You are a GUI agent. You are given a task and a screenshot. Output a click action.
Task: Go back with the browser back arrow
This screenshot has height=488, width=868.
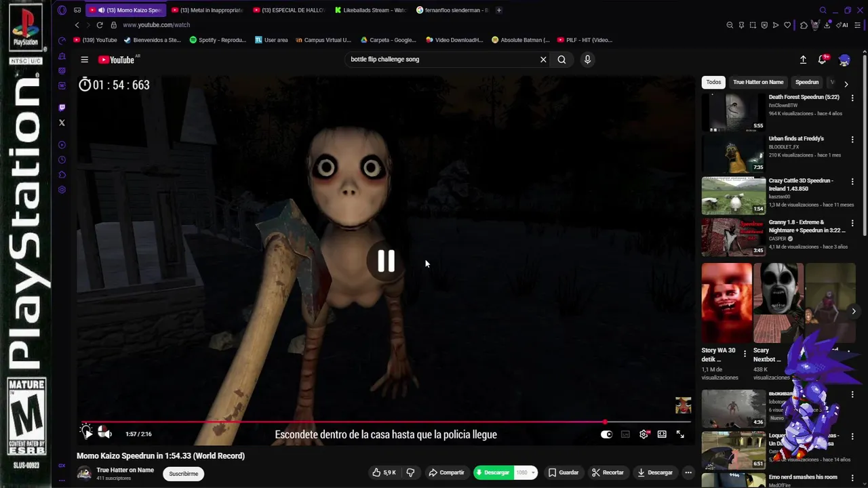pyautogui.click(x=77, y=25)
